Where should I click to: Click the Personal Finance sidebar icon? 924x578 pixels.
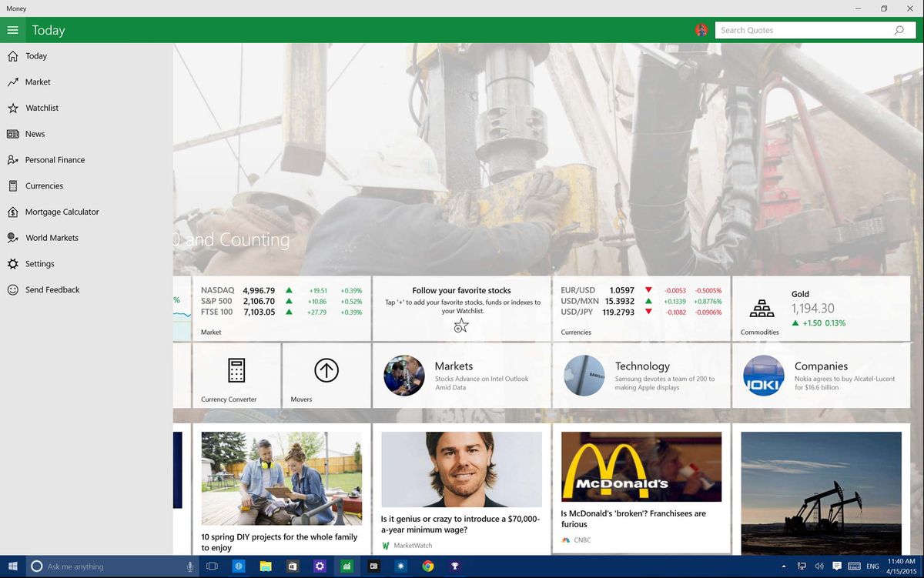pyautogui.click(x=12, y=159)
